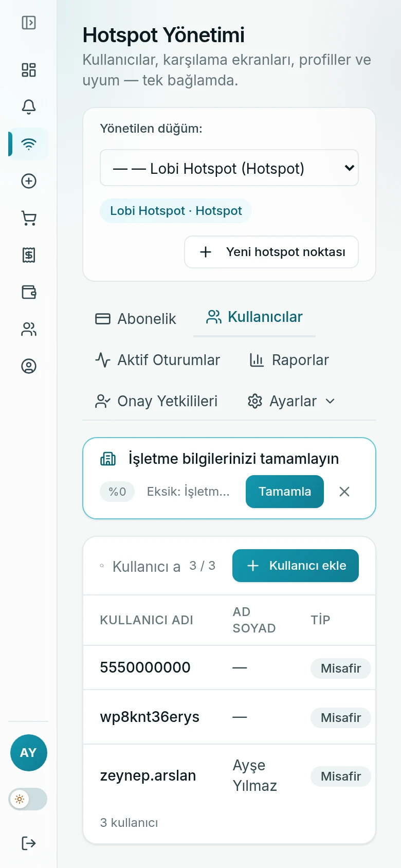401x868 pixels.
Task: Click the AY avatar badge
Action: point(29,753)
